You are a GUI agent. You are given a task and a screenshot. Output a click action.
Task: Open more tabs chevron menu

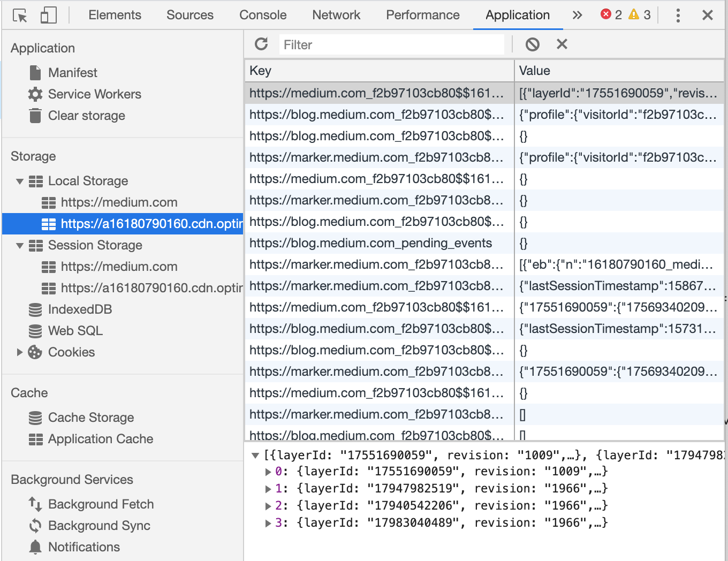click(577, 15)
